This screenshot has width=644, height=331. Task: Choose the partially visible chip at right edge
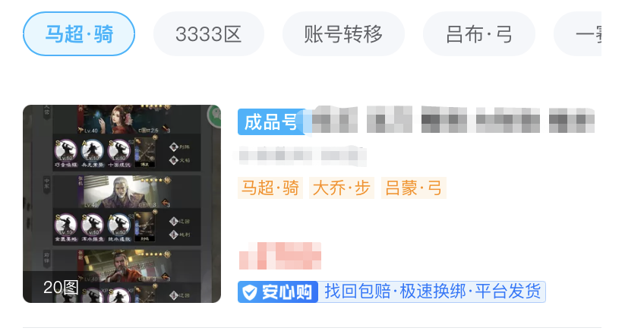click(x=578, y=33)
